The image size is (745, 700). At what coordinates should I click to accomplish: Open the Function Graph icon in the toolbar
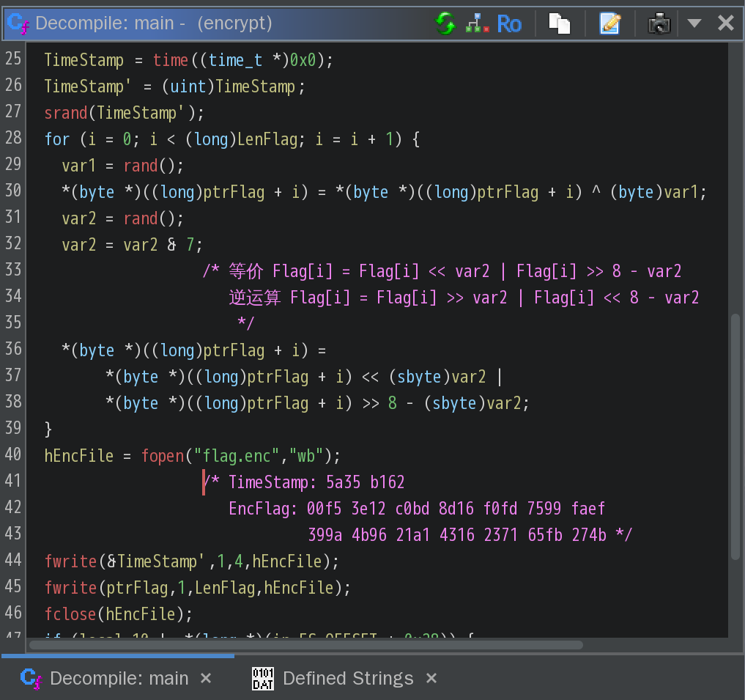tap(476, 23)
